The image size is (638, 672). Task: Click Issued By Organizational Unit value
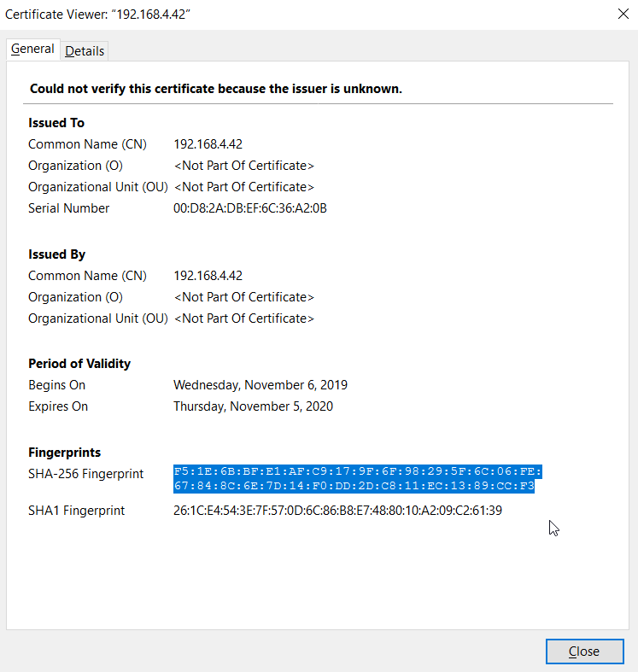pos(244,318)
